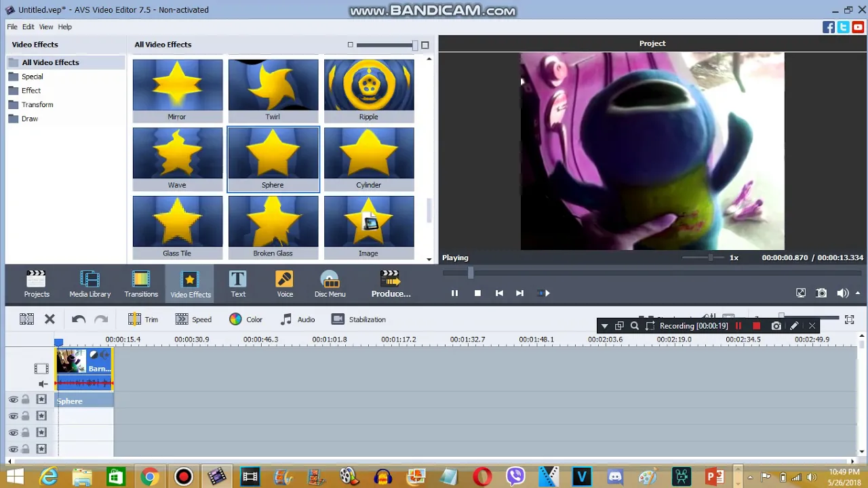Redo the last action

tap(101, 319)
